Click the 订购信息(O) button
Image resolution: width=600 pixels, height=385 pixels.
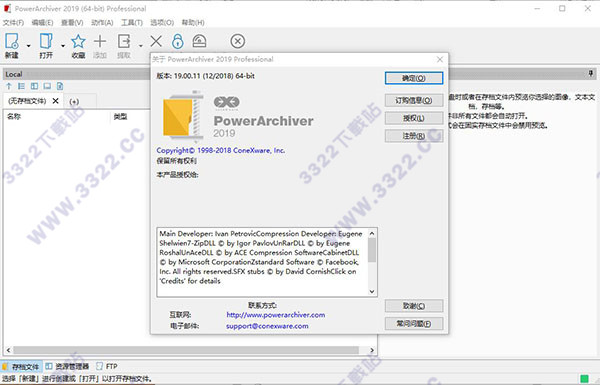(414, 100)
